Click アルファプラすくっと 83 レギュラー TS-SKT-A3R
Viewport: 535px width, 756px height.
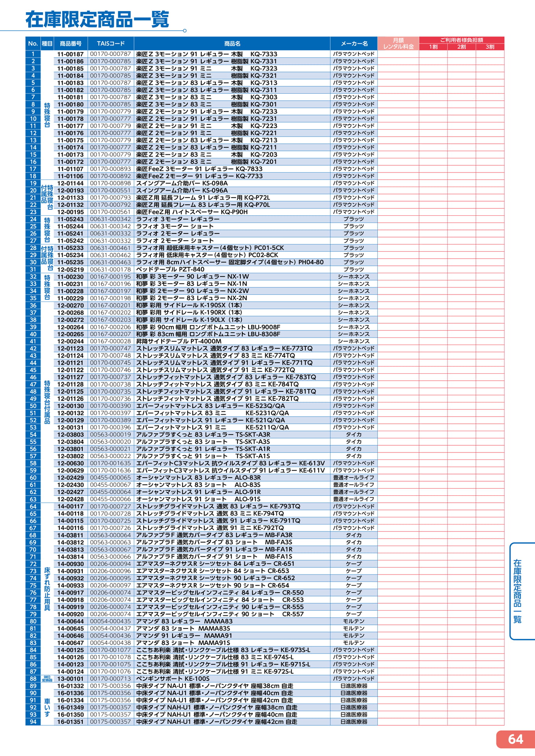pos(203,435)
